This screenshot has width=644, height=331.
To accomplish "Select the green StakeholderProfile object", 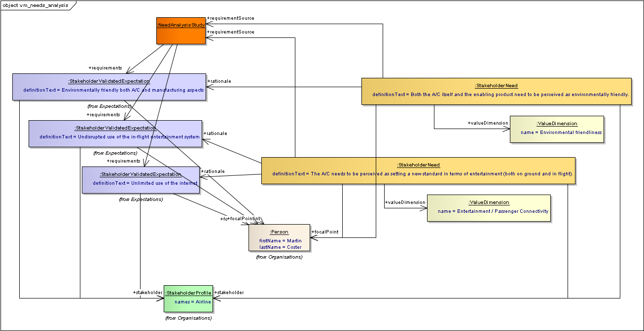I will click(188, 298).
